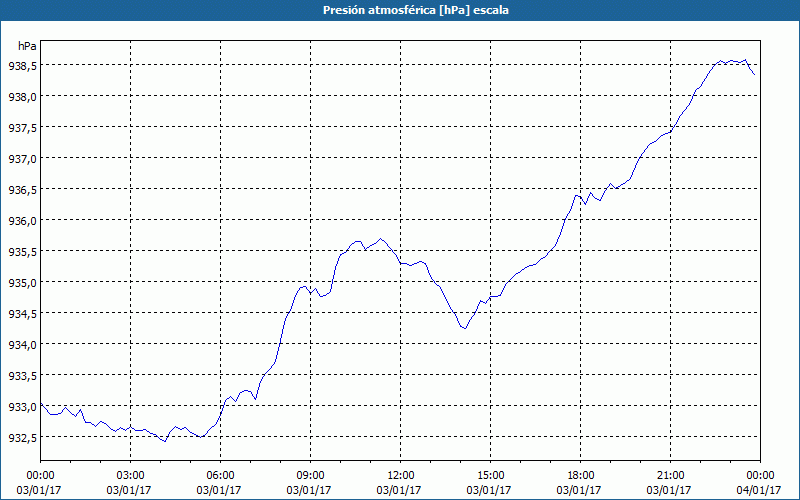Select the 932,5 y-axis value
Viewport: 800px width, 500px height.
pos(22,437)
